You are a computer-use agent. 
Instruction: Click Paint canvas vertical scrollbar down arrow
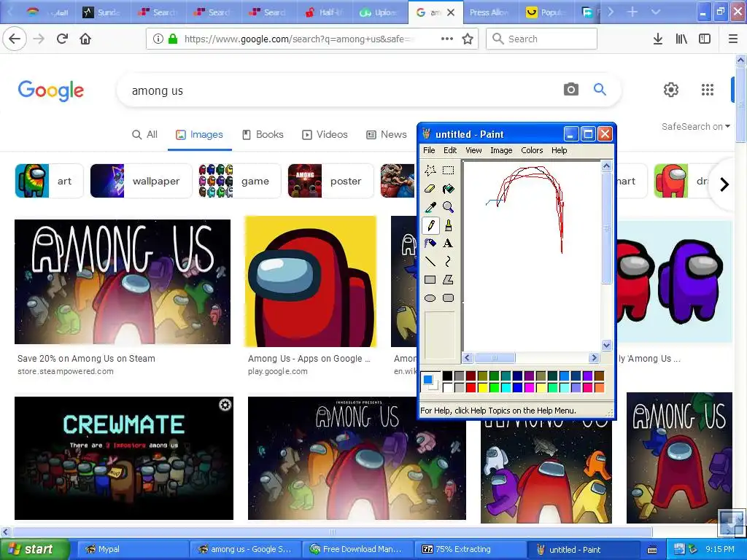[x=606, y=346]
